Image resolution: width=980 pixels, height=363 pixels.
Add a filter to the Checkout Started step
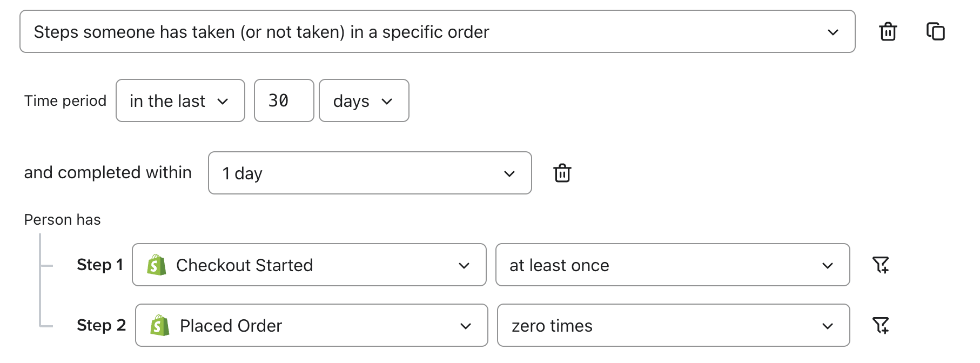[881, 265]
